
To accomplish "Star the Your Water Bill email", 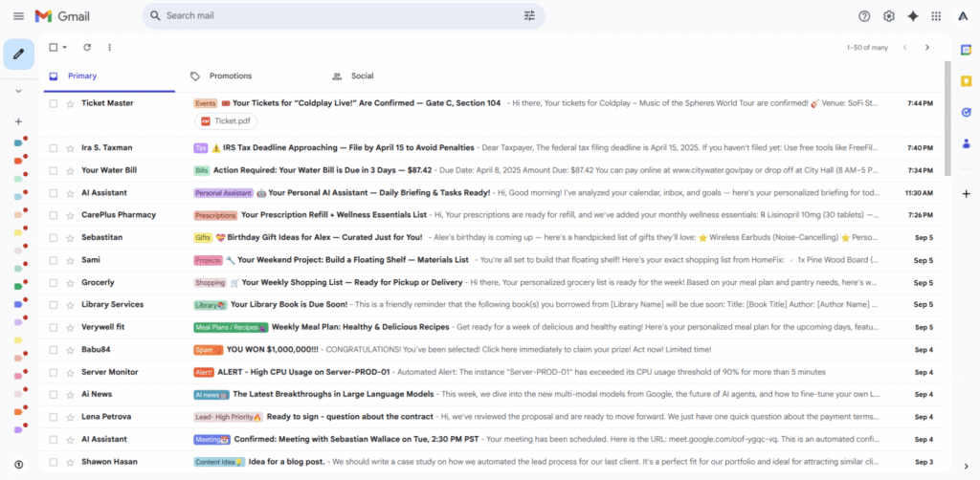I will [70, 170].
